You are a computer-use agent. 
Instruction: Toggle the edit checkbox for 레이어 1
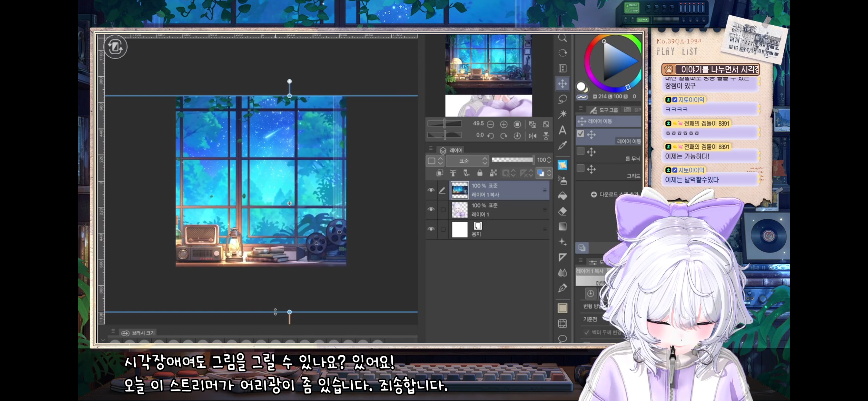coord(443,209)
